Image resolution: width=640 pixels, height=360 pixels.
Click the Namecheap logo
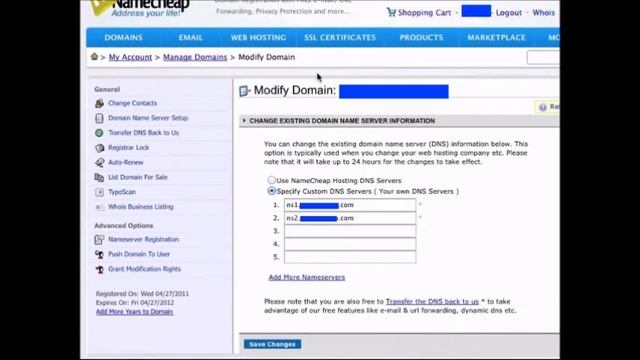coord(141,8)
